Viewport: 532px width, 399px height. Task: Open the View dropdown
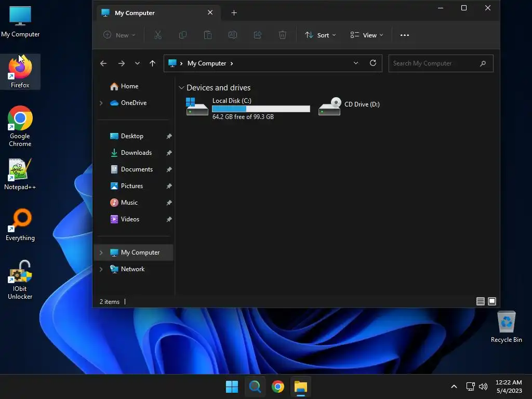point(367,35)
